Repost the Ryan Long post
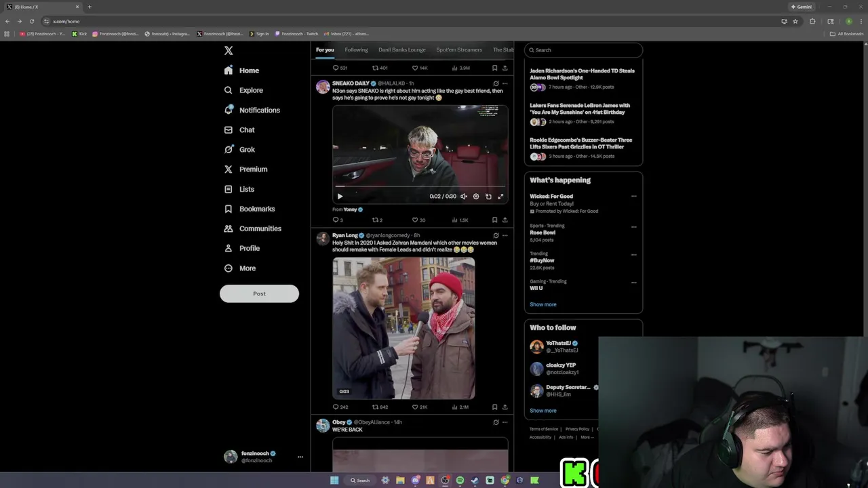This screenshot has width=868, height=488. [x=380, y=407]
